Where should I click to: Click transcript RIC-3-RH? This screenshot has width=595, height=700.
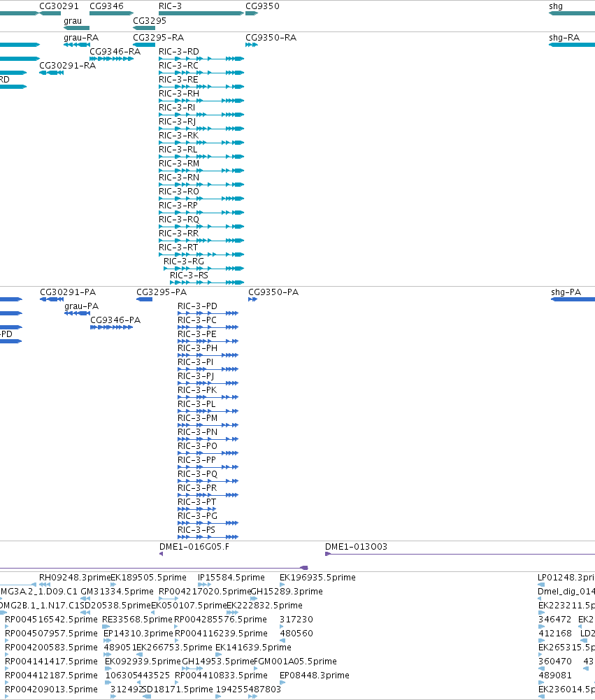[x=201, y=101]
